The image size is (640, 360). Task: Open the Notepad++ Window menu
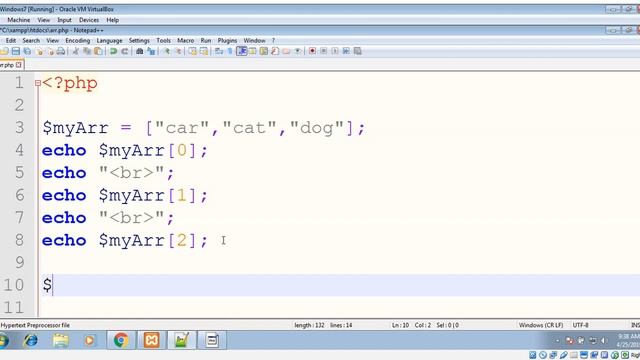point(254,40)
